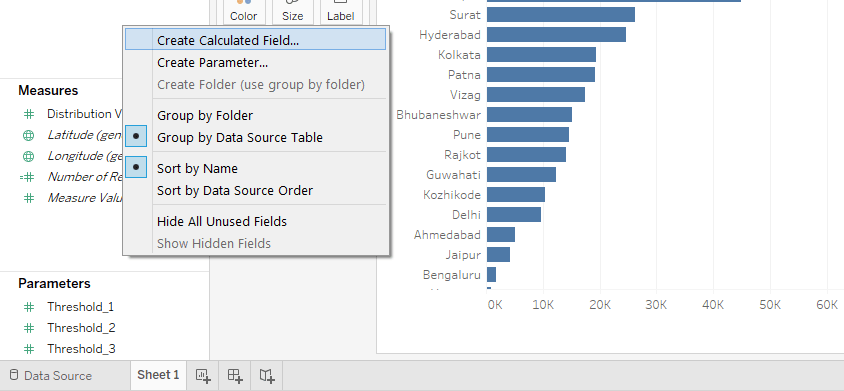
Task: Select the Distribution measure field
Action: (85, 114)
